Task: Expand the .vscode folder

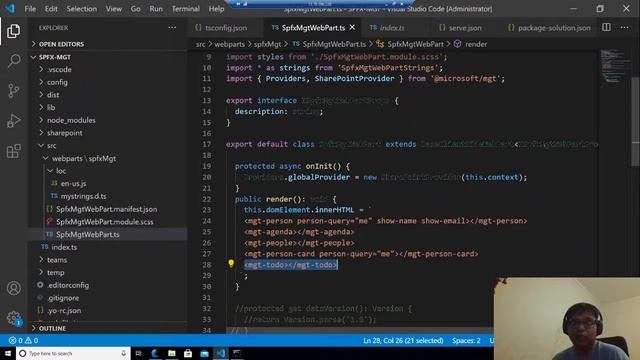Action: click(x=59, y=69)
